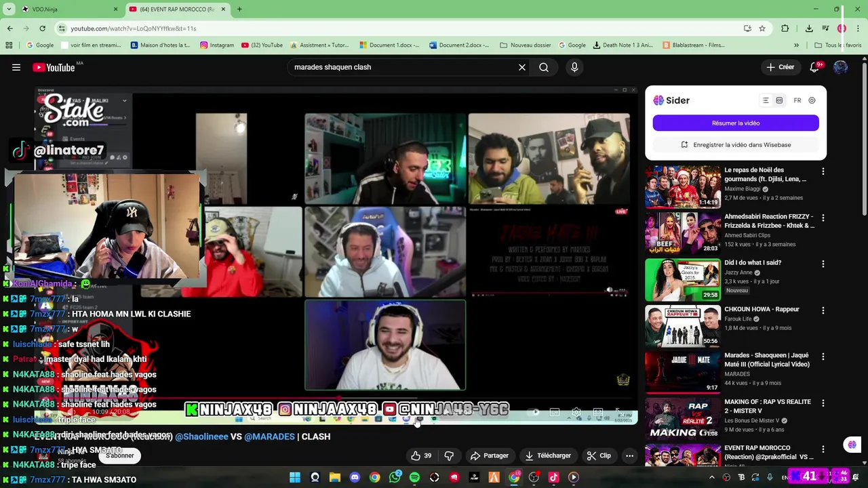Open the Death Note 1 3 Ani bookmark

[623, 45]
